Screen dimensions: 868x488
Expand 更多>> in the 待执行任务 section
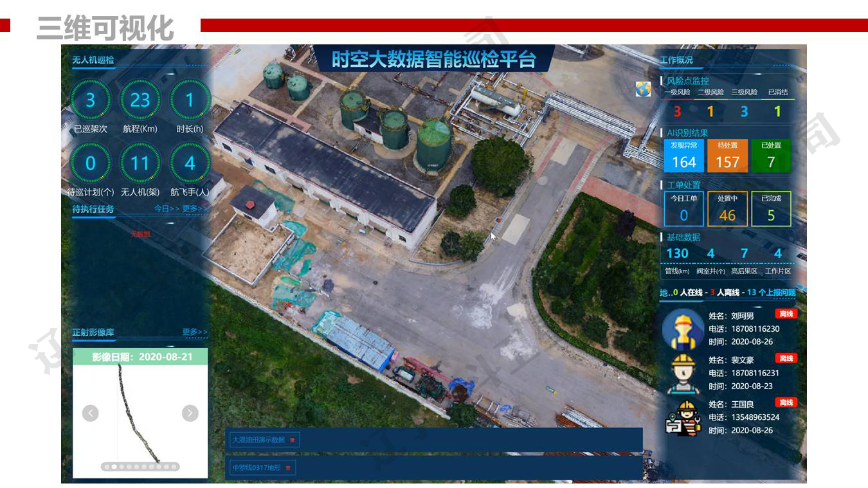click(195, 209)
